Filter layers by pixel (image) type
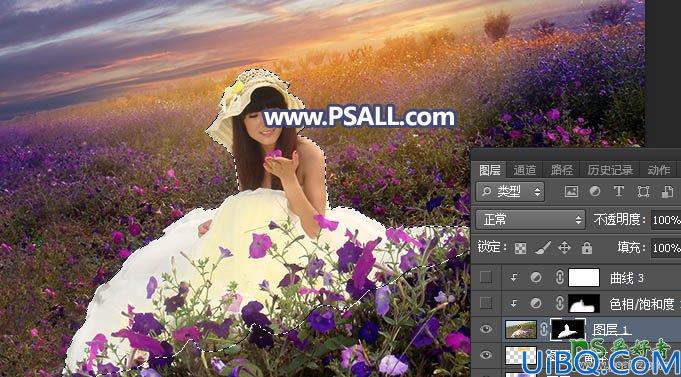 pos(572,192)
